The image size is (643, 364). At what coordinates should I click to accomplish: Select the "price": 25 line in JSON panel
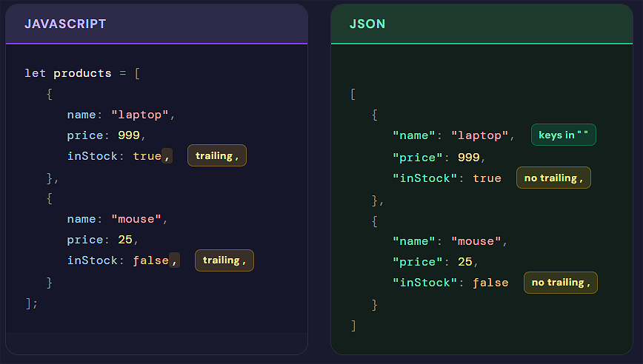(436, 262)
